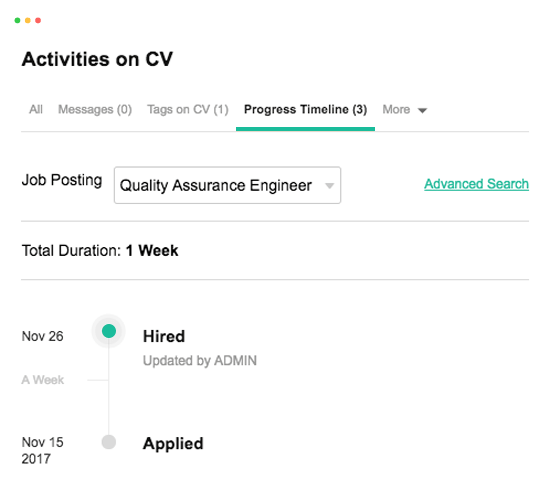Select the Applied status entry
Image resolution: width=550 pixels, height=490 pixels.
point(173,444)
